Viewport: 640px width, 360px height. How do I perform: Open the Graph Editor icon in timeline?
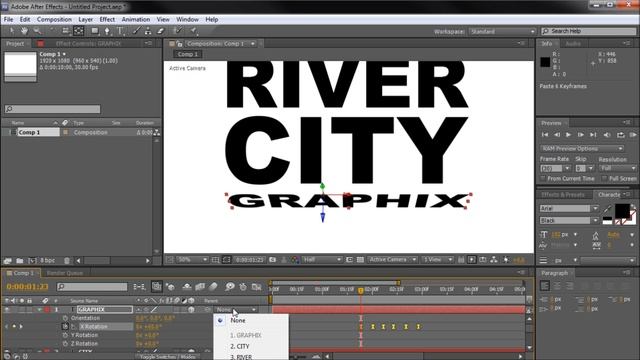point(256,287)
